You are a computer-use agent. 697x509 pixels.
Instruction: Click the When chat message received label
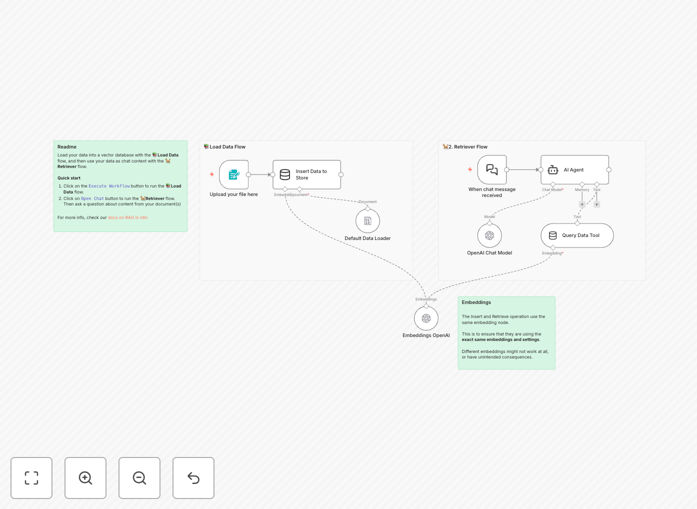492,192
